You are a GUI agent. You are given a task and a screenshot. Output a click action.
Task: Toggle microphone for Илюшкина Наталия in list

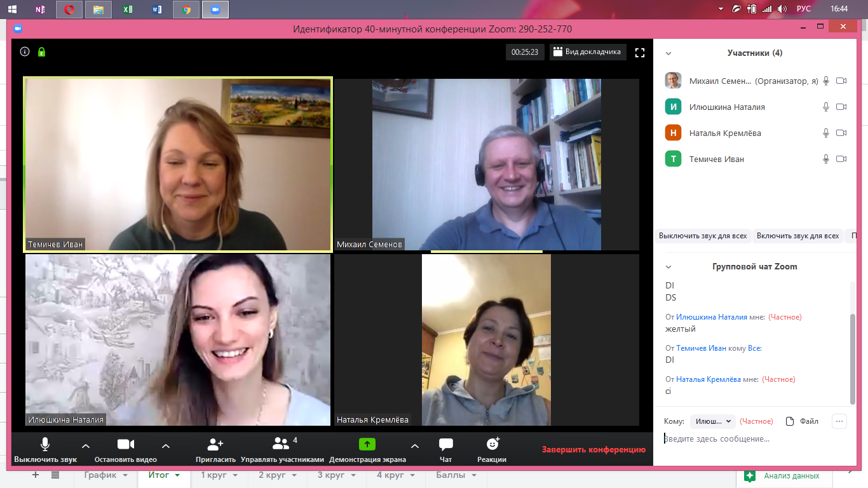[826, 107]
